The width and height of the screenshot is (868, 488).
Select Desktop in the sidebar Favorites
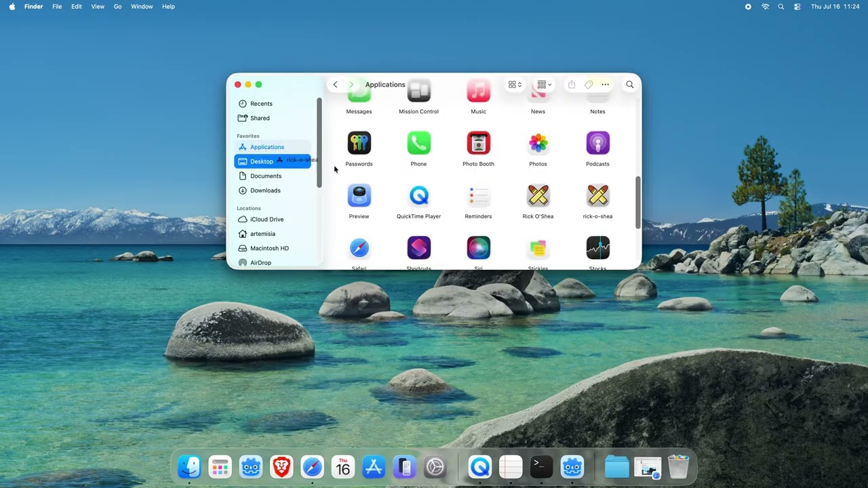(x=272, y=161)
